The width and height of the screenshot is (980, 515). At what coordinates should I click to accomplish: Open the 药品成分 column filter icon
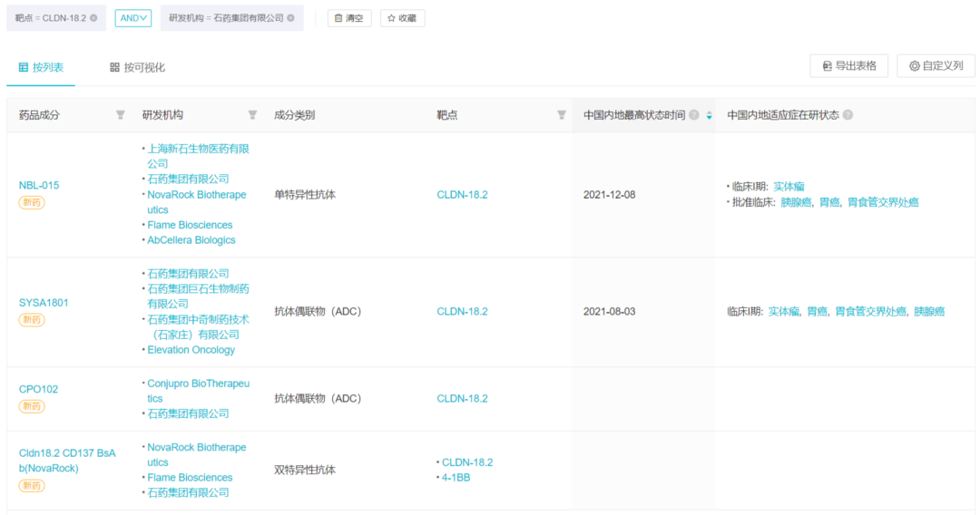tap(121, 115)
